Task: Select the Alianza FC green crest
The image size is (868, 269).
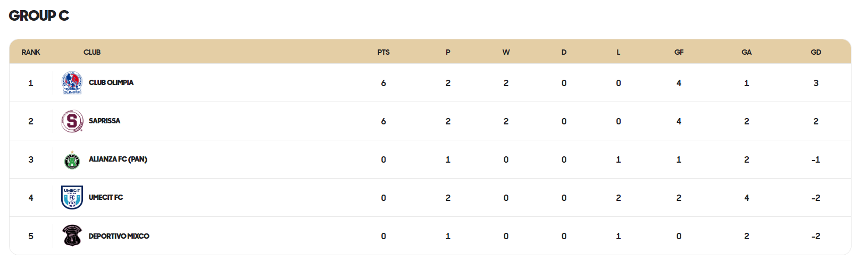Action: [72, 159]
